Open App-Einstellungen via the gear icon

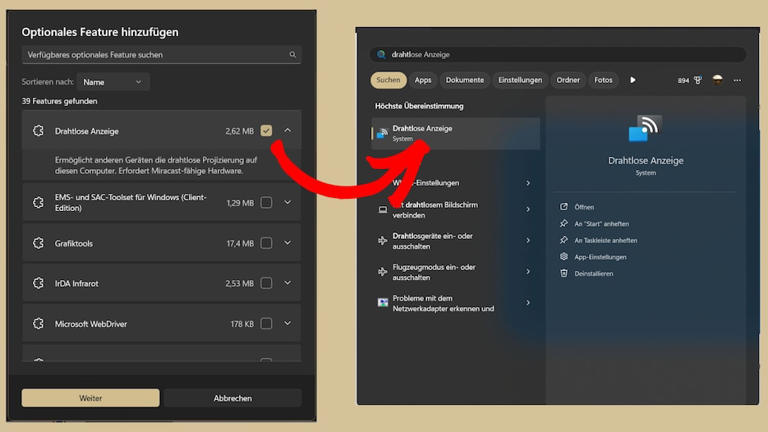564,257
